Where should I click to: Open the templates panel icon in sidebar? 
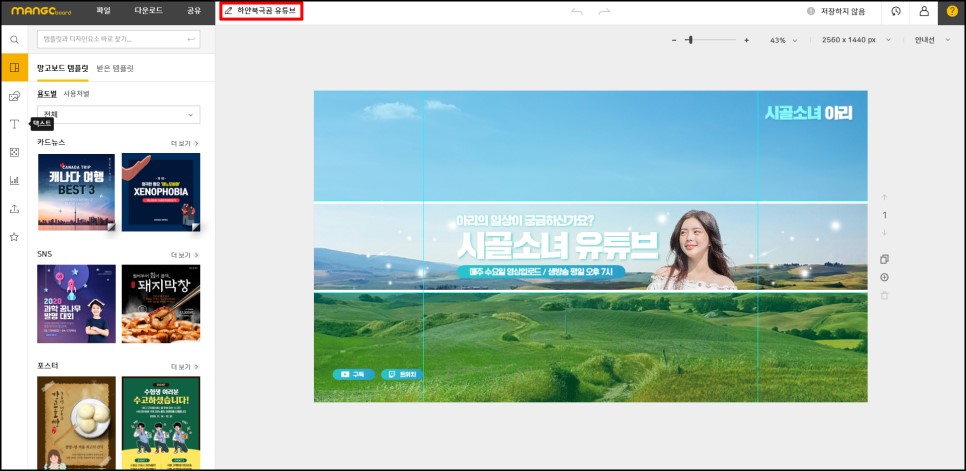(14, 68)
